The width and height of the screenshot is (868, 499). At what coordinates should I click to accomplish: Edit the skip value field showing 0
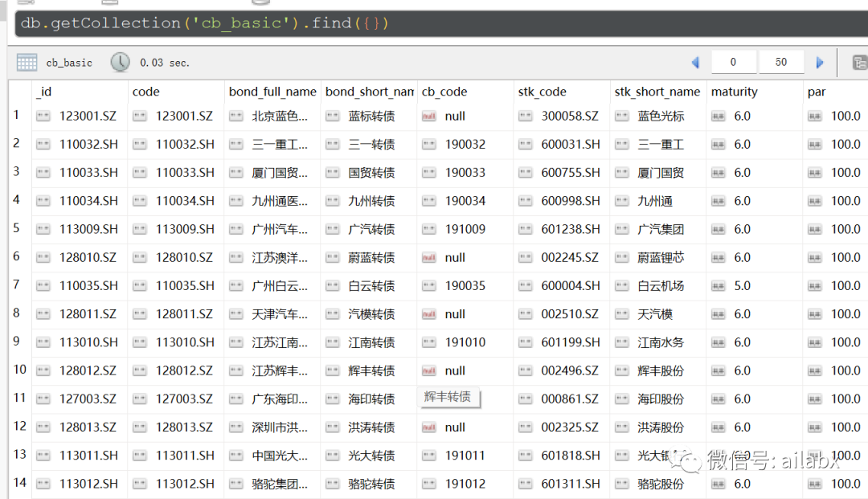(734, 62)
